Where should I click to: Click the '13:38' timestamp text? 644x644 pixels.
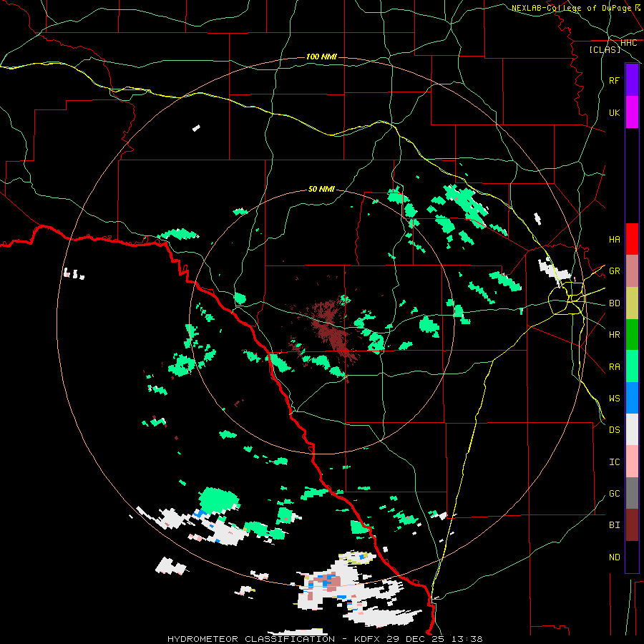point(467,639)
